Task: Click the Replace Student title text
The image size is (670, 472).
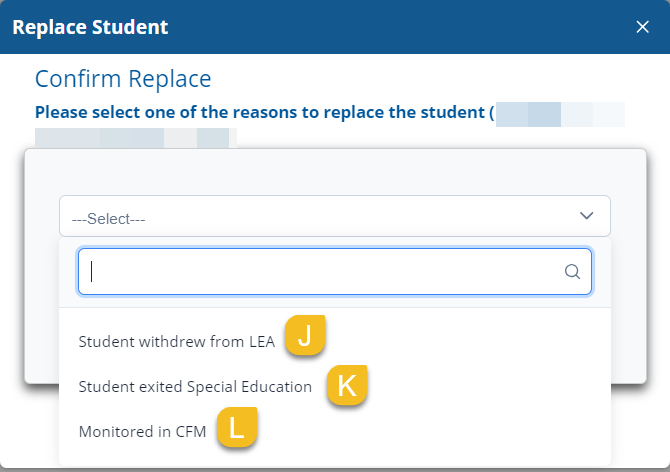Action: 90,27
